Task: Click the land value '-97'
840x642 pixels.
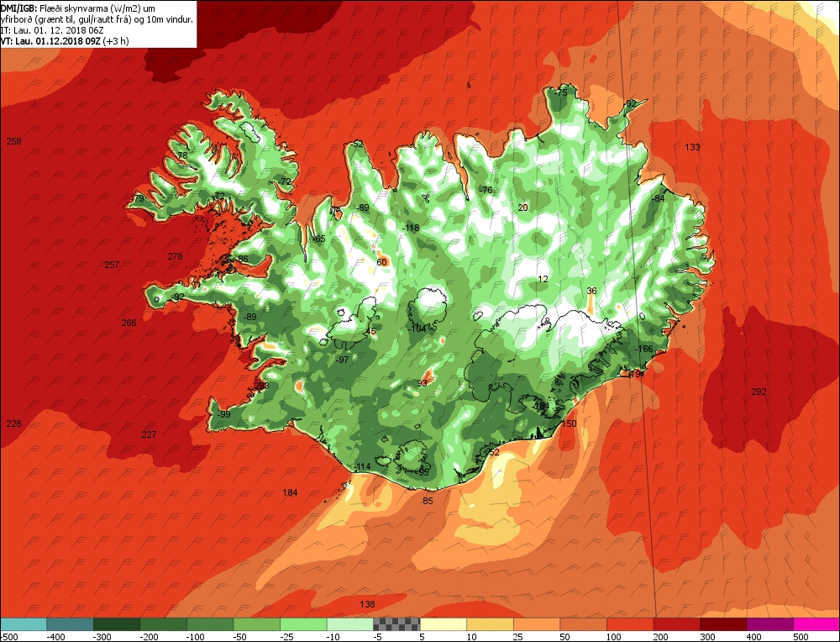Action: (342, 360)
